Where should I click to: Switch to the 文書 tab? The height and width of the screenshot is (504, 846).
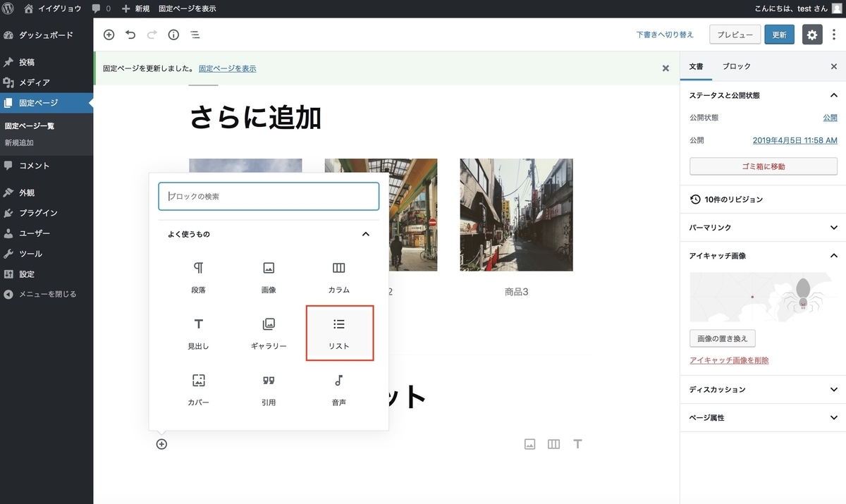click(696, 66)
